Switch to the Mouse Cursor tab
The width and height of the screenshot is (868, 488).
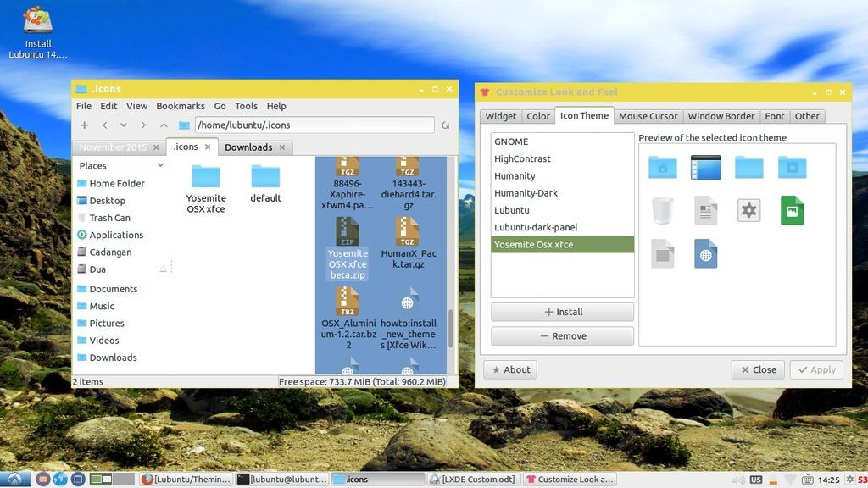pyautogui.click(x=648, y=116)
